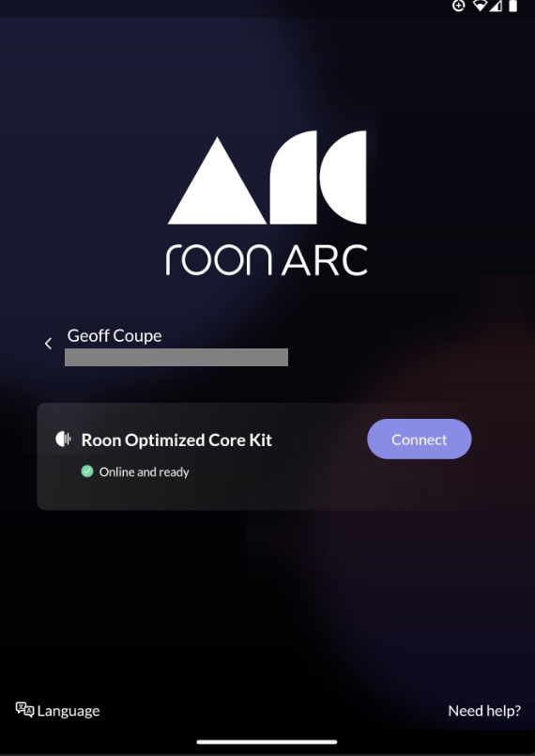Screen dimensions: 535x756
Task: Click the Online and ready status text
Action: pyautogui.click(x=145, y=471)
